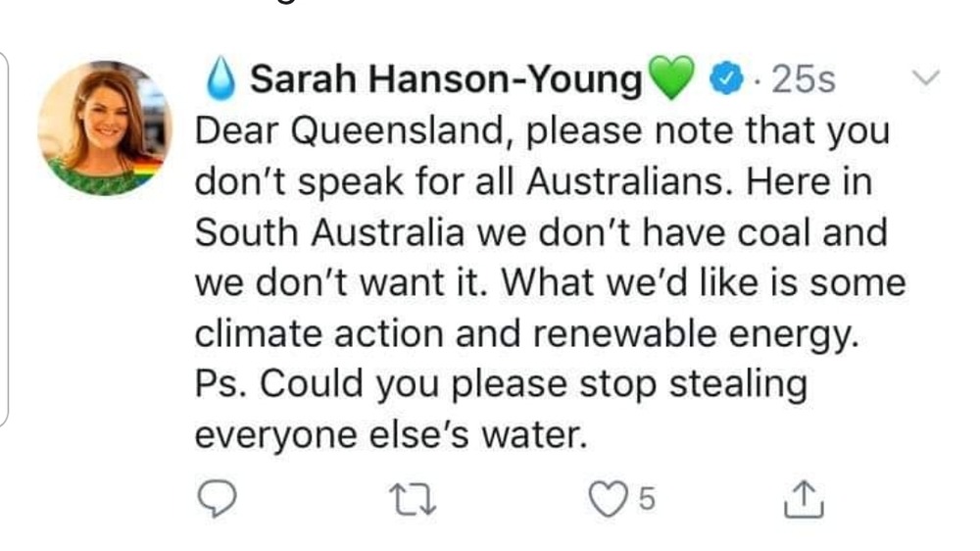Click the green heart emoji after the name
Image resolution: width=980 pixels, height=551 pixels.
pyautogui.click(x=671, y=80)
